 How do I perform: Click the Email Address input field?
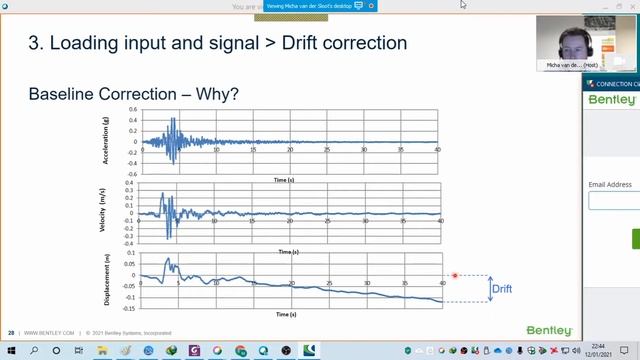(614, 200)
